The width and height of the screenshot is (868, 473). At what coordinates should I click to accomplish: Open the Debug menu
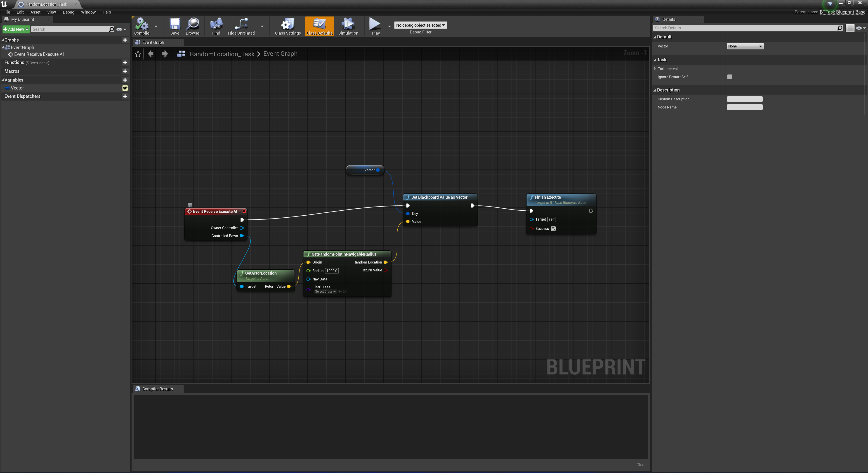click(x=68, y=12)
